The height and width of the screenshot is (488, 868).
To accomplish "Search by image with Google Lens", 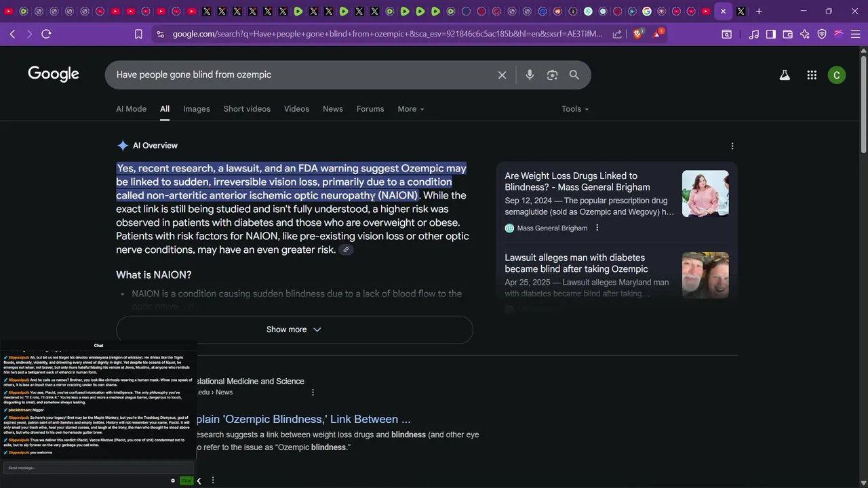I will 552,75.
